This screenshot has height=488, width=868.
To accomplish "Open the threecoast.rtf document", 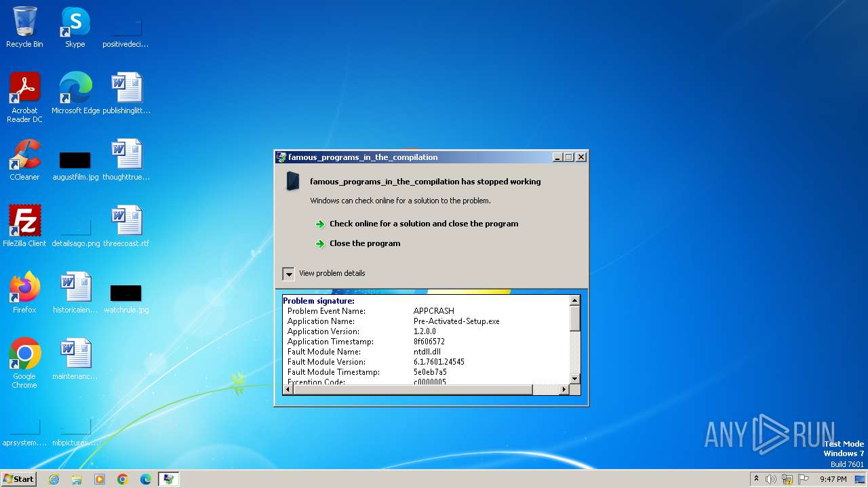I will [126, 226].
